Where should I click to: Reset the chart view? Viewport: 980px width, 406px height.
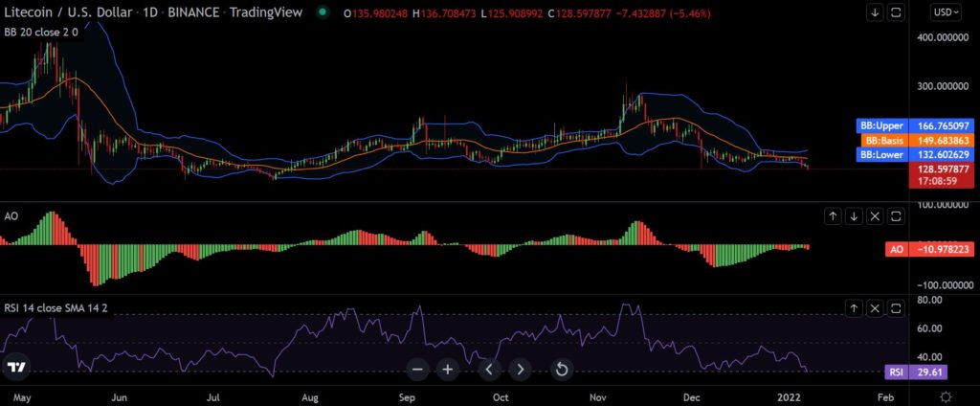coord(562,370)
